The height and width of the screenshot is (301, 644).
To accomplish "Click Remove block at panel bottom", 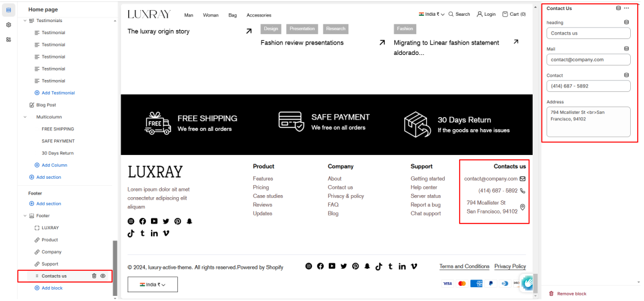I will point(568,293).
